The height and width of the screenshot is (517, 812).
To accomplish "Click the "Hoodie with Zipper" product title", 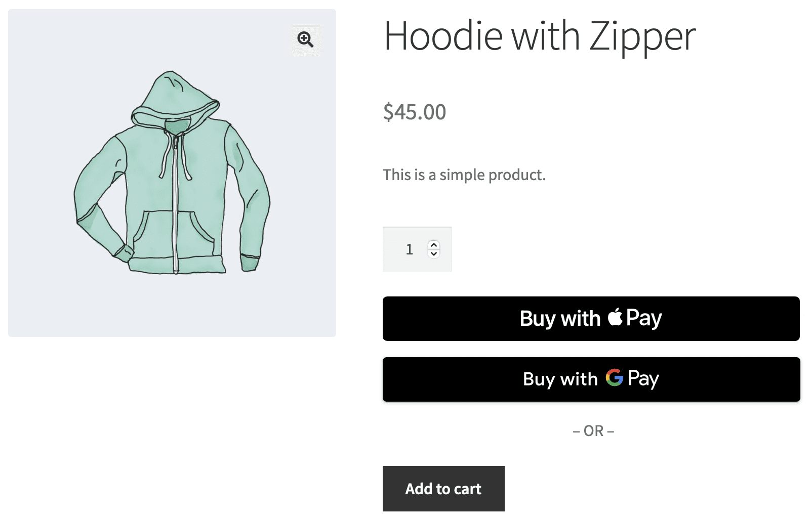I will pyautogui.click(x=540, y=36).
